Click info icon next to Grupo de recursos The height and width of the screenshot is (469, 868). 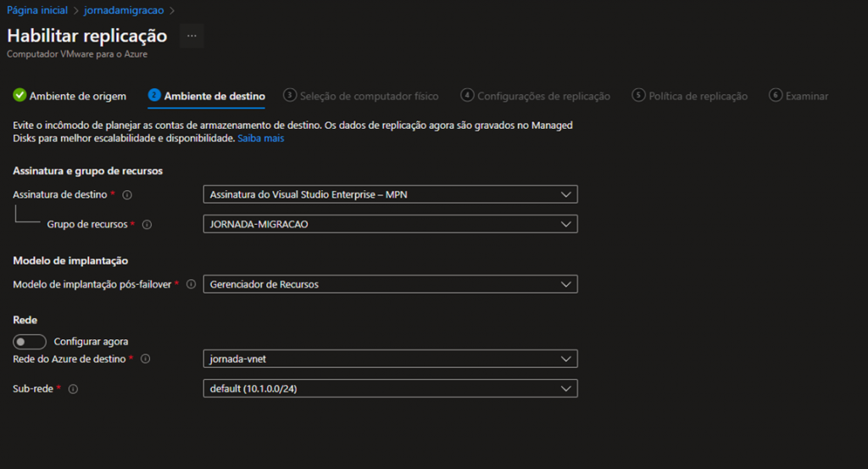click(x=147, y=225)
